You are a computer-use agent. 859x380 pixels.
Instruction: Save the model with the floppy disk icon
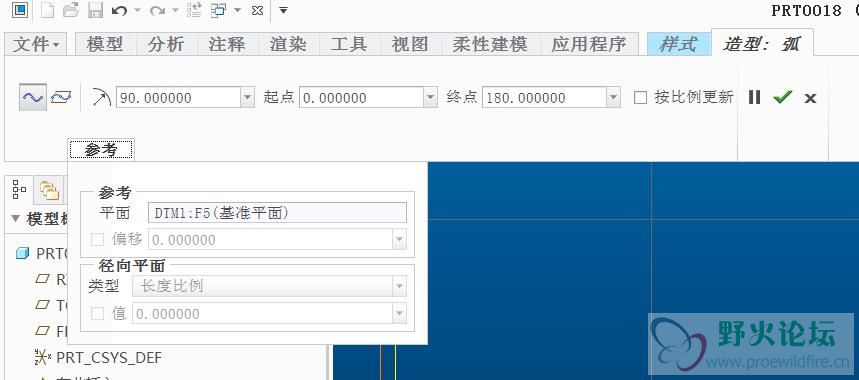tap(95, 10)
